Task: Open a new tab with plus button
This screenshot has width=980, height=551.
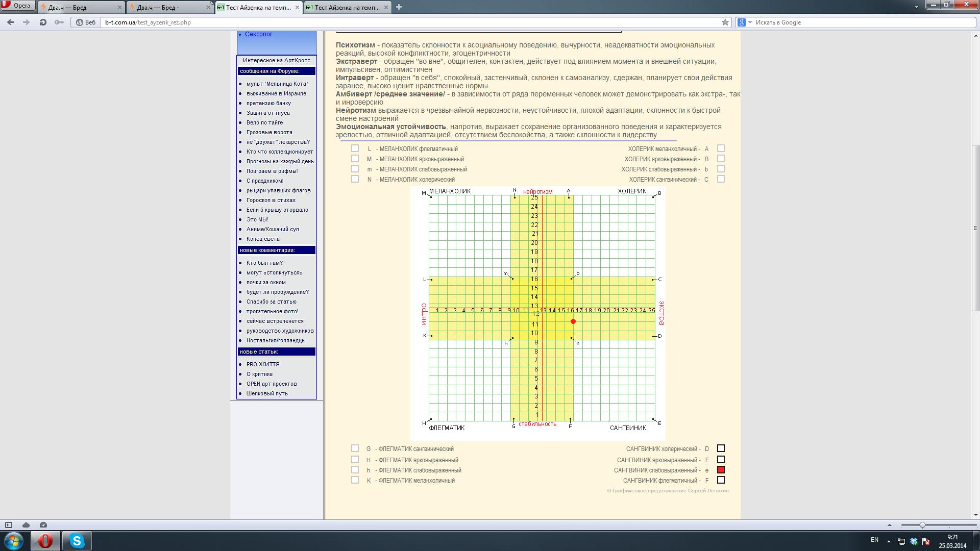Action: point(399,7)
